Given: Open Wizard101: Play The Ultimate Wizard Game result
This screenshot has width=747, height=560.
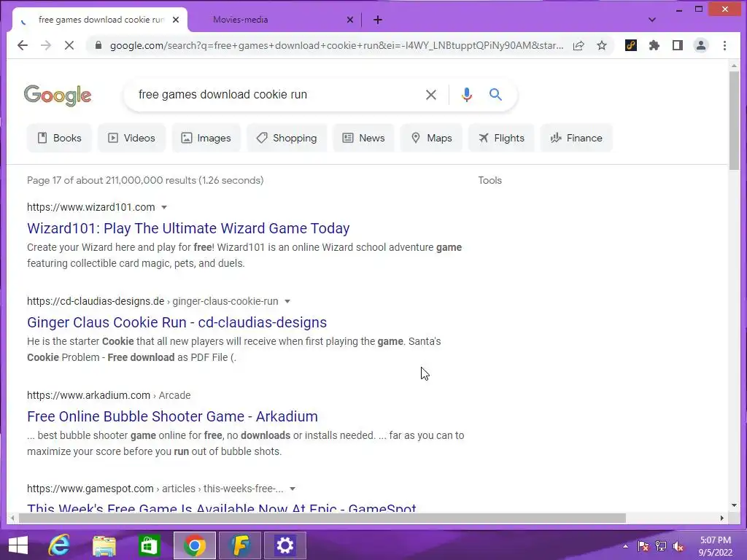Looking at the screenshot, I should coord(188,228).
